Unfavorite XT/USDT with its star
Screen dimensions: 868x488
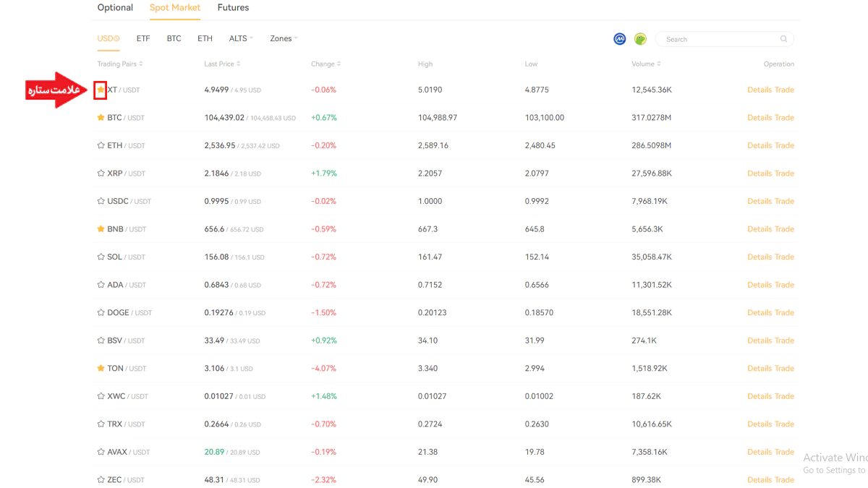coord(101,90)
